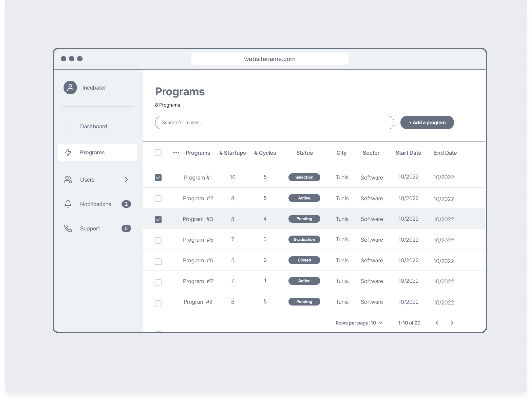Click the Users people icon

(x=68, y=180)
